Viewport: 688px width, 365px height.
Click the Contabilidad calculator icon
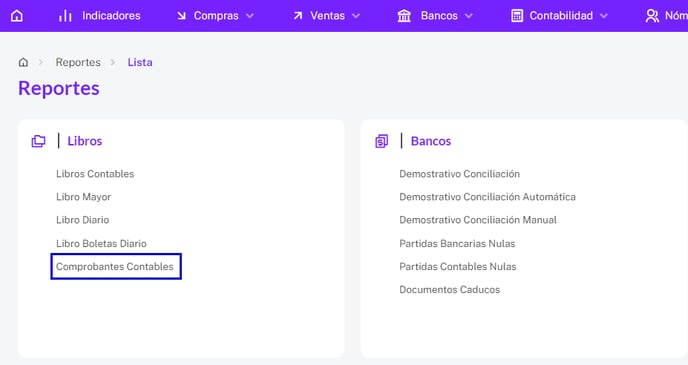pyautogui.click(x=517, y=16)
